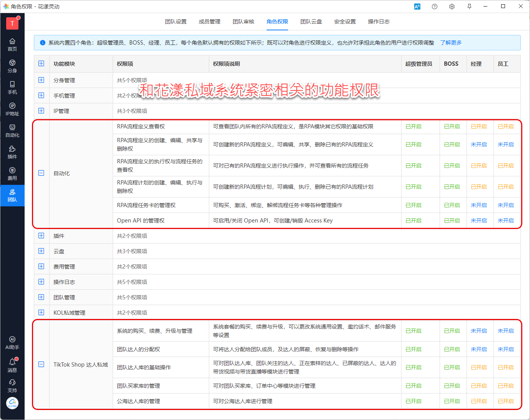Click '共3个权限项' in the 云盘 row

(x=132, y=251)
